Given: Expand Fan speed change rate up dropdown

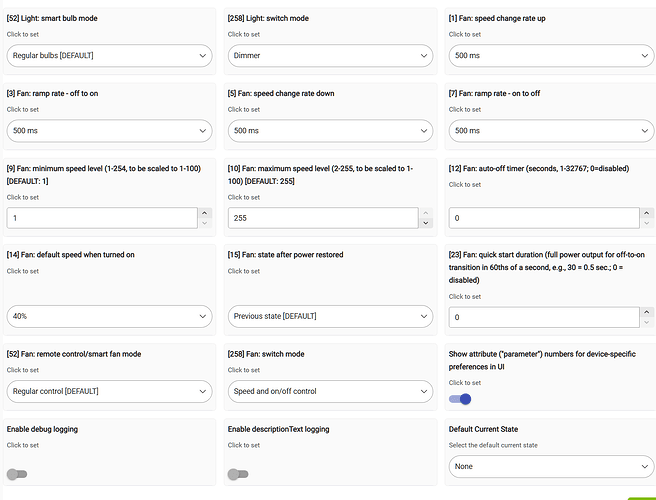Looking at the screenshot, I should [551, 56].
